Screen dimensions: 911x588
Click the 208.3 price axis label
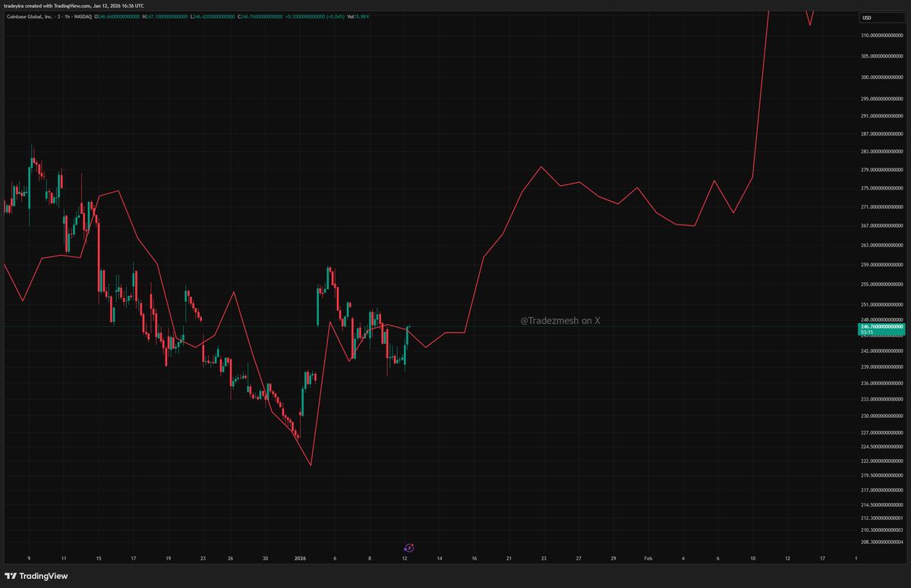pos(881,542)
